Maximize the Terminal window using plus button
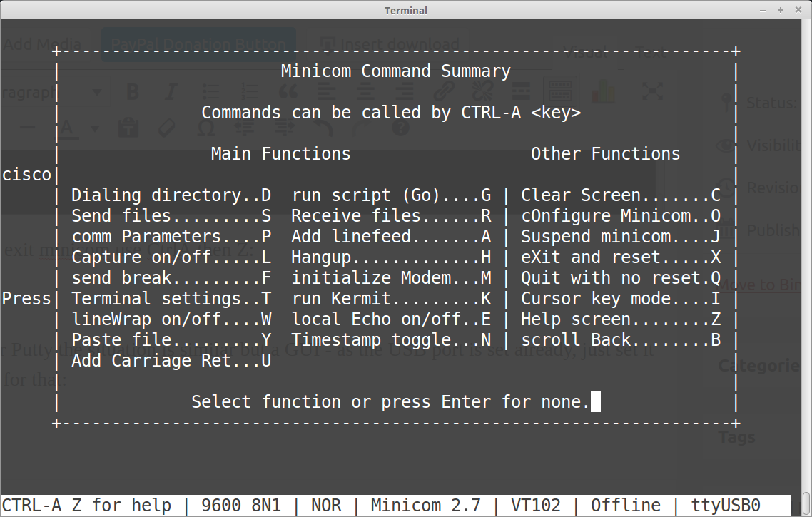 781,10
